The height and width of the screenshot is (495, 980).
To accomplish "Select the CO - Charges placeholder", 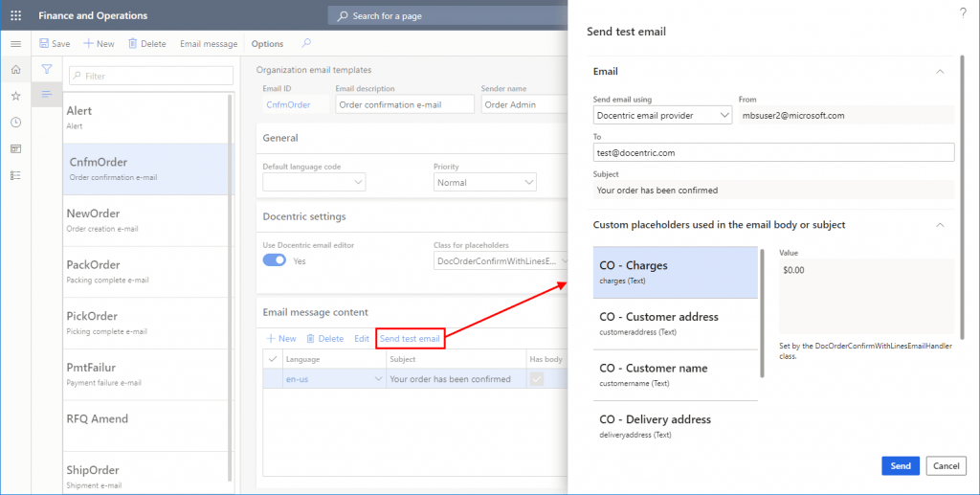I will 675,273.
